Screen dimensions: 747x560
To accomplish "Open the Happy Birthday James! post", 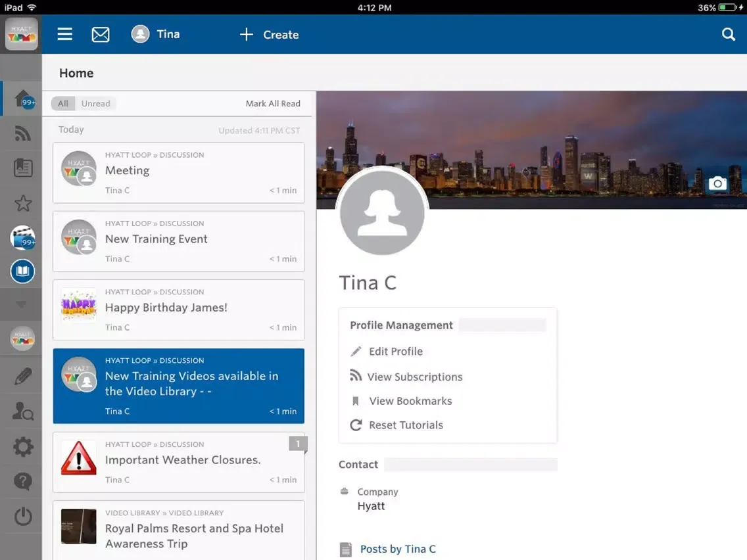I will point(179,310).
